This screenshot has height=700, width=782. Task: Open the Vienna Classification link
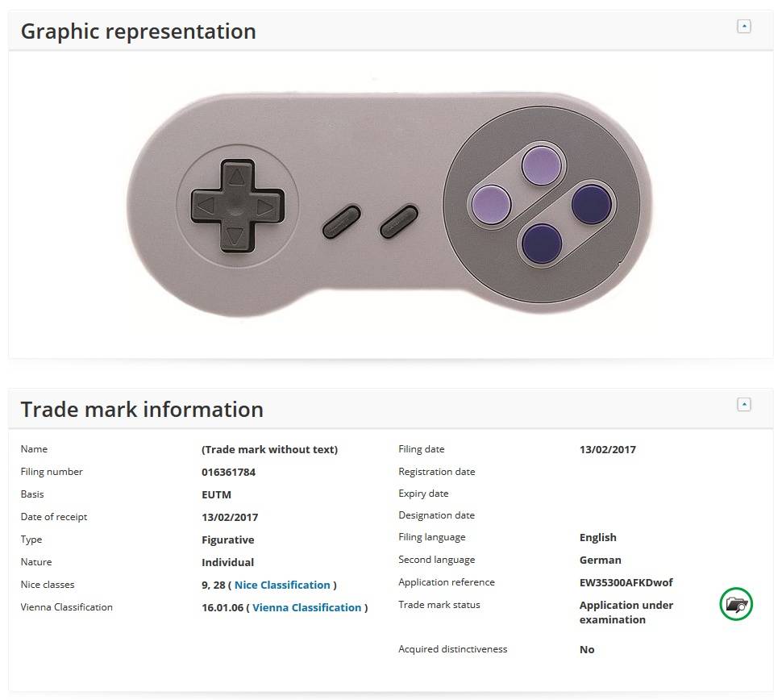click(306, 607)
